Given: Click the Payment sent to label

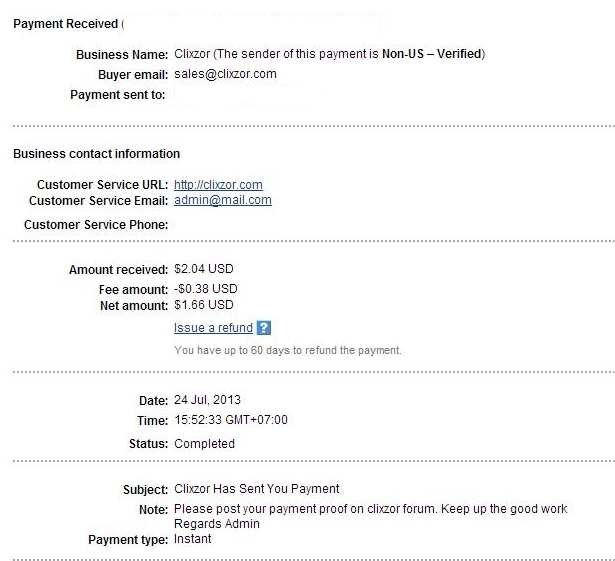Looking at the screenshot, I should tap(118, 95).
